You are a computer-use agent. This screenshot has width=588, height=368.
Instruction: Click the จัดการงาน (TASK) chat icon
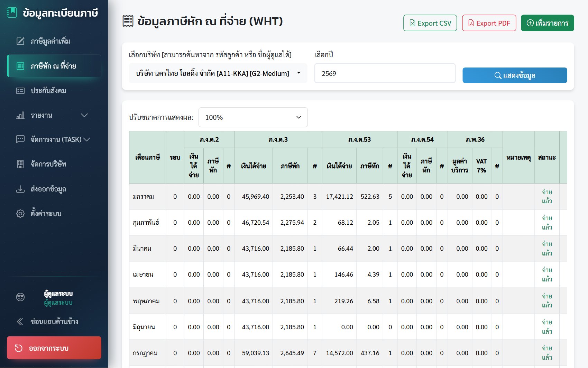tap(20, 139)
